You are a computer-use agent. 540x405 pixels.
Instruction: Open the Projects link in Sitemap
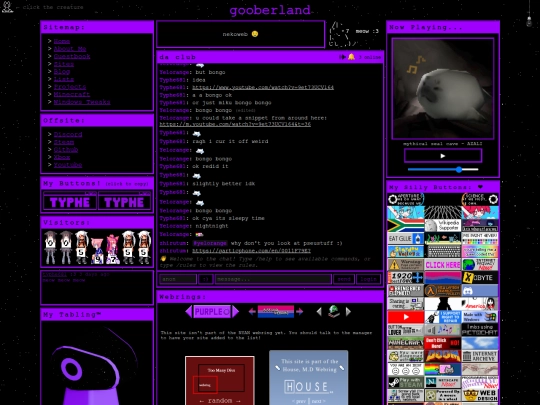[x=70, y=86]
